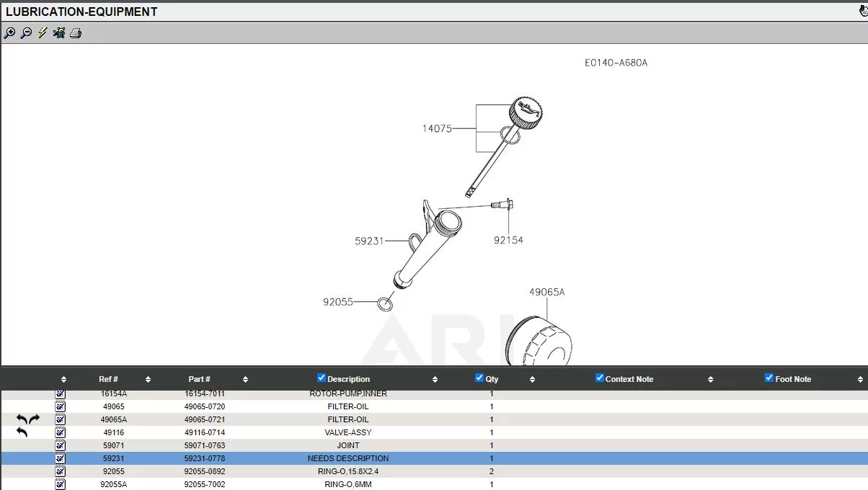868x490 pixels.
Task: Print the diagram using the printer icon
Action: (76, 33)
